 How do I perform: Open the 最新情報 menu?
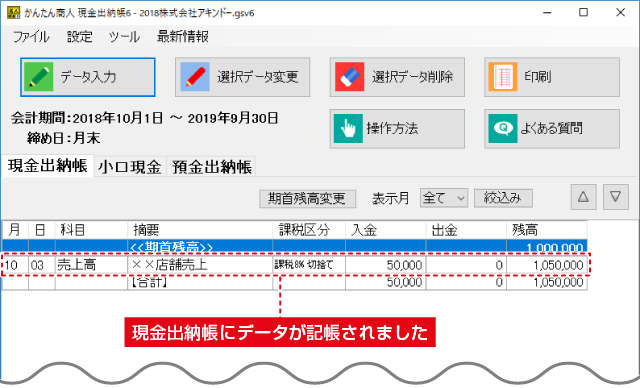(183, 37)
